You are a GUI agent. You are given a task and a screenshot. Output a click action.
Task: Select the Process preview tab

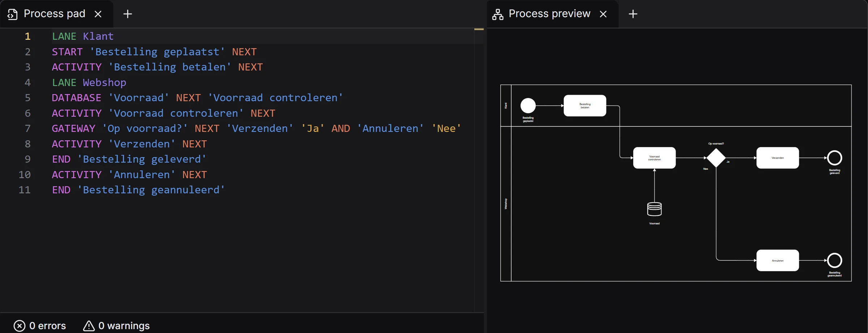click(x=552, y=14)
